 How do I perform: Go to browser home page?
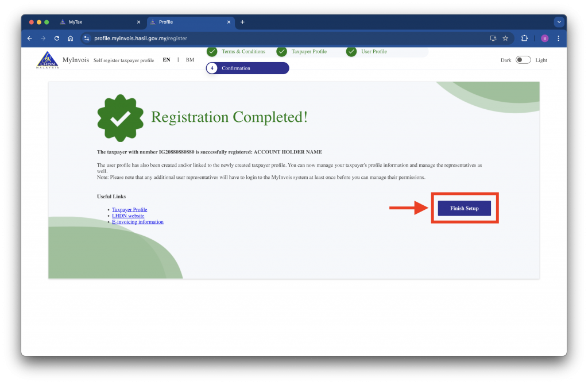point(71,39)
